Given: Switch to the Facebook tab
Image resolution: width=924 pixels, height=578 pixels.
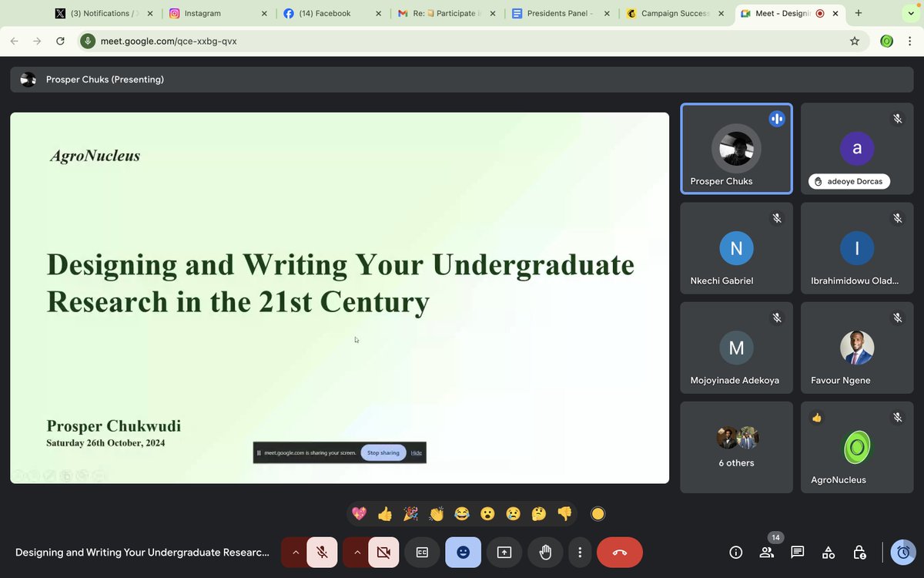Looking at the screenshot, I should pos(330,13).
